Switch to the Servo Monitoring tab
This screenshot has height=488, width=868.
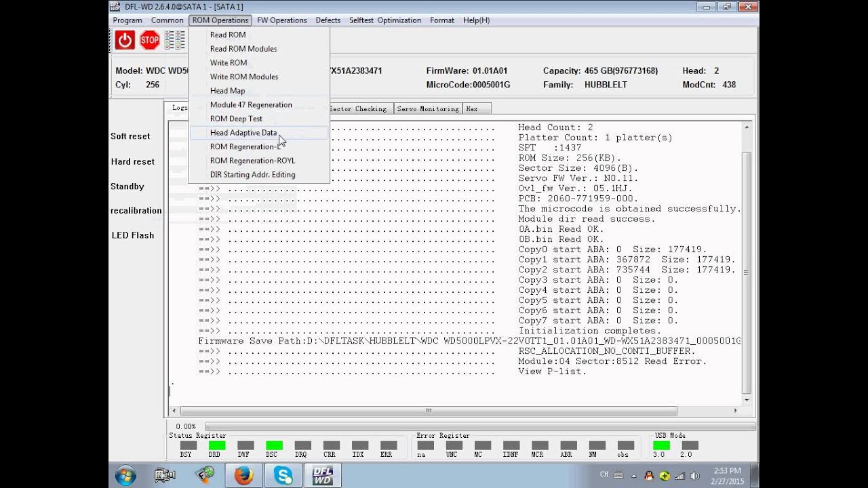(428, 108)
